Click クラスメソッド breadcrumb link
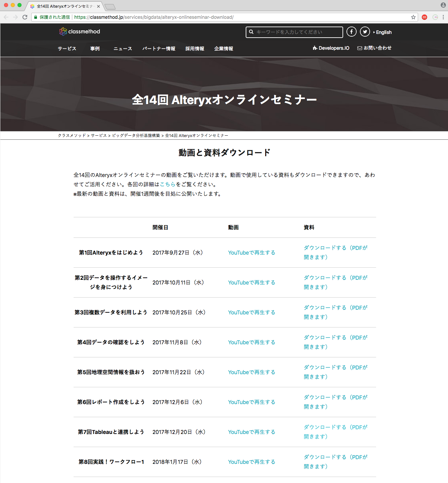This screenshot has height=483, width=448. pyautogui.click(x=72, y=136)
